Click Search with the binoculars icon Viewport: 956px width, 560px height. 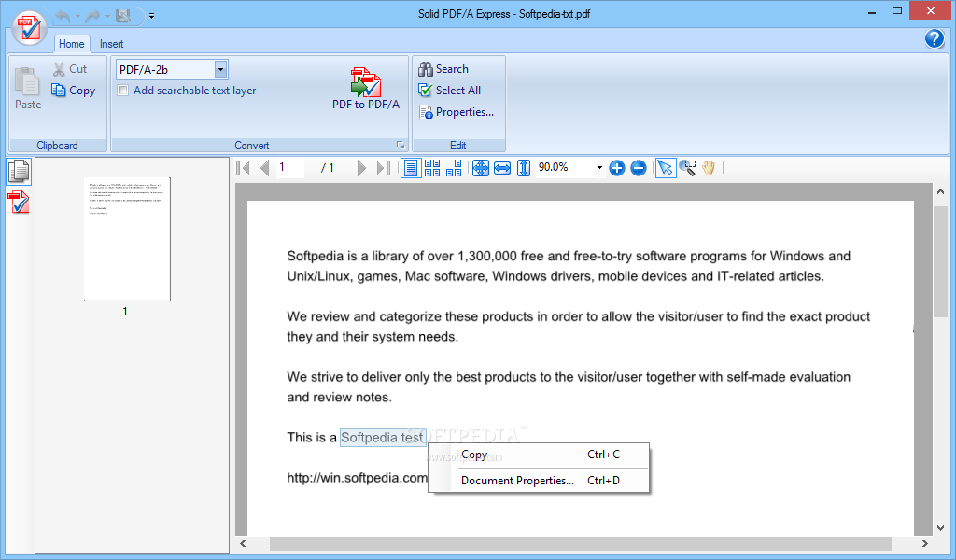(443, 69)
